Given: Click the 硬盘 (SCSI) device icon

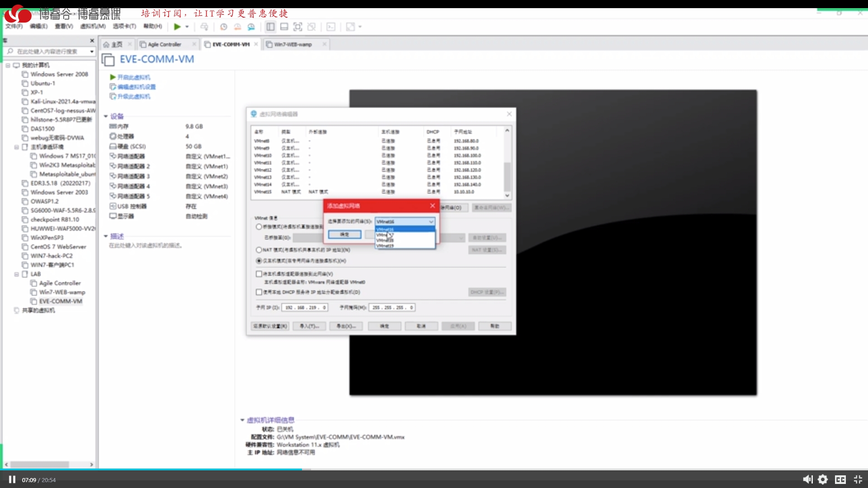Looking at the screenshot, I should pos(113,147).
